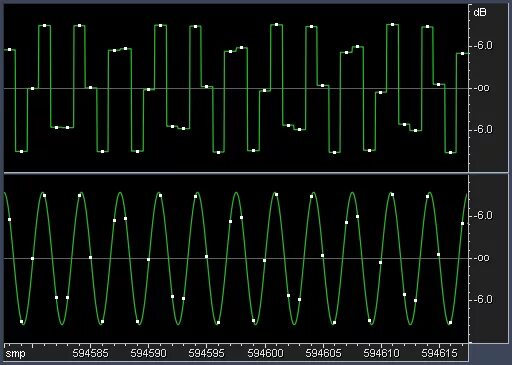
Task: Click the 594610 sample ruler label
Action: (381, 353)
